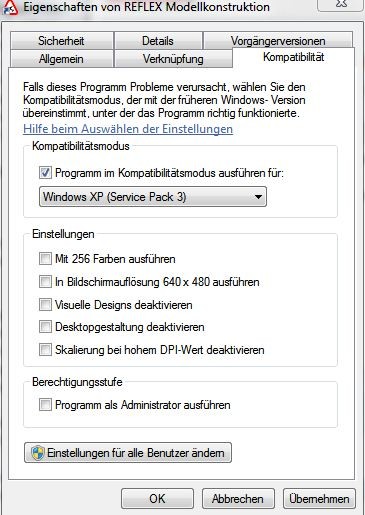Click the compatibility mode dropdown arrow

click(258, 197)
